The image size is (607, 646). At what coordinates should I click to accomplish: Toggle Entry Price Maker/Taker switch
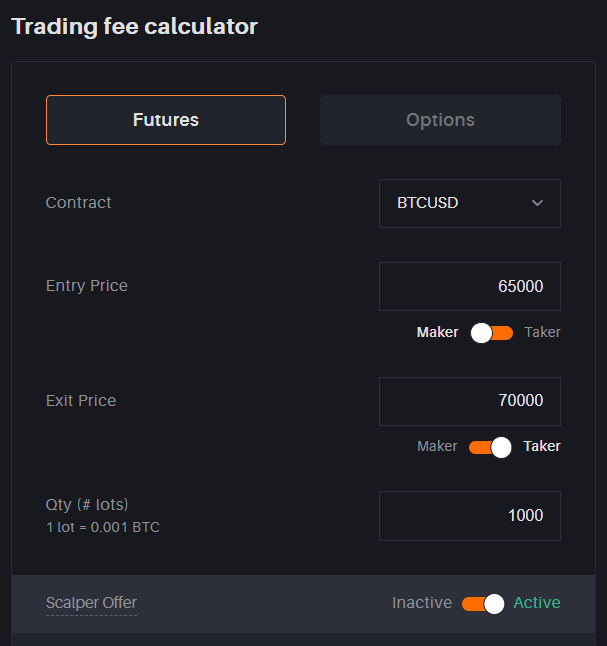tap(491, 333)
